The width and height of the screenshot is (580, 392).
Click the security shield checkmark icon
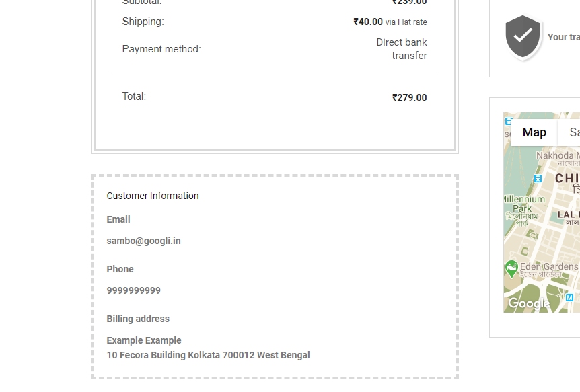point(523,36)
